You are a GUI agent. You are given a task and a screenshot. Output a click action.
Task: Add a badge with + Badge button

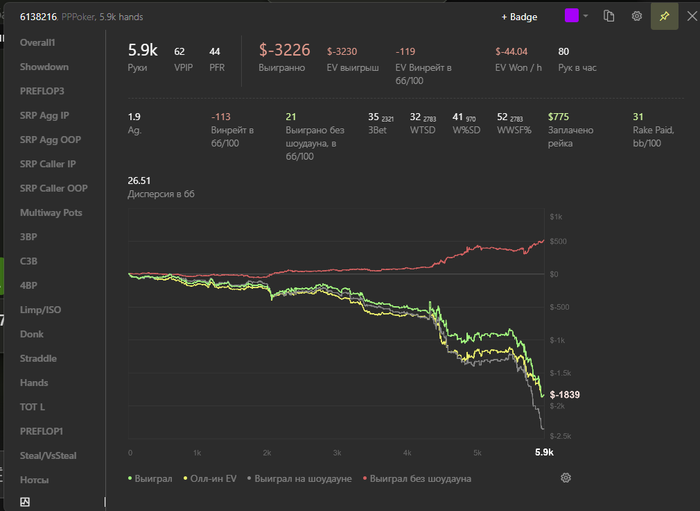tap(519, 17)
